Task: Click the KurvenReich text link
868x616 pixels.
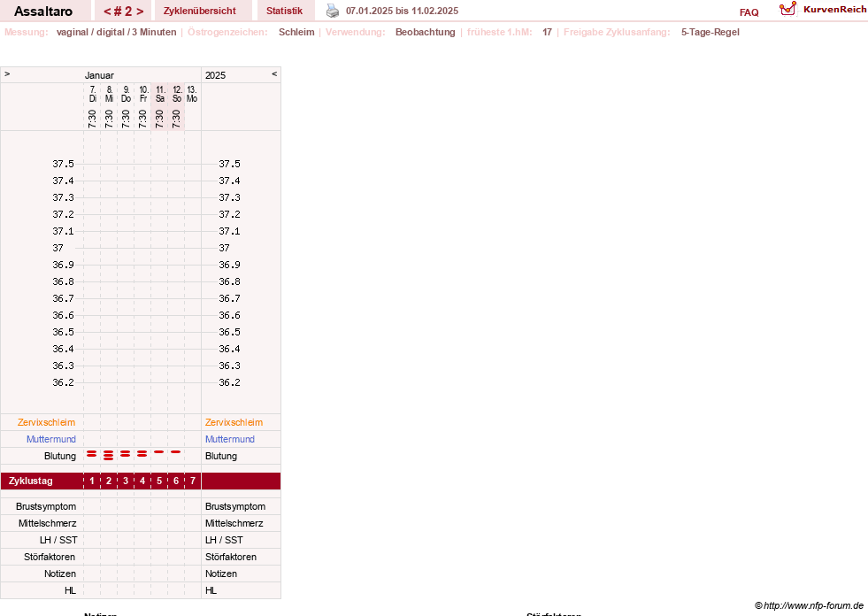Action: [834, 10]
